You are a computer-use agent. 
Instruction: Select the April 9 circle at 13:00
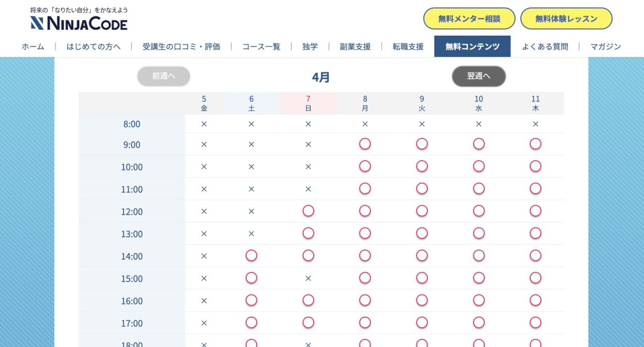(422, 233)
